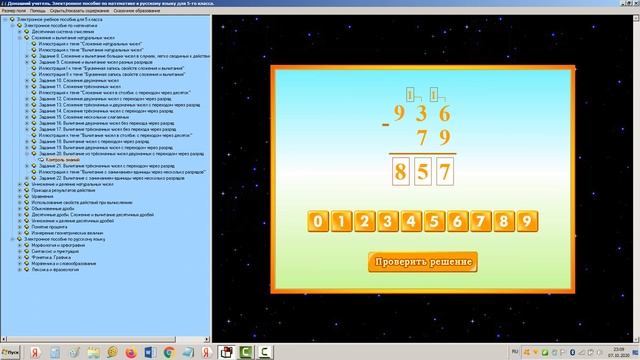Expand the 'Уравнения' node
Screen dimensions: 640x360
pyautogui.click(x=20, y=196)
